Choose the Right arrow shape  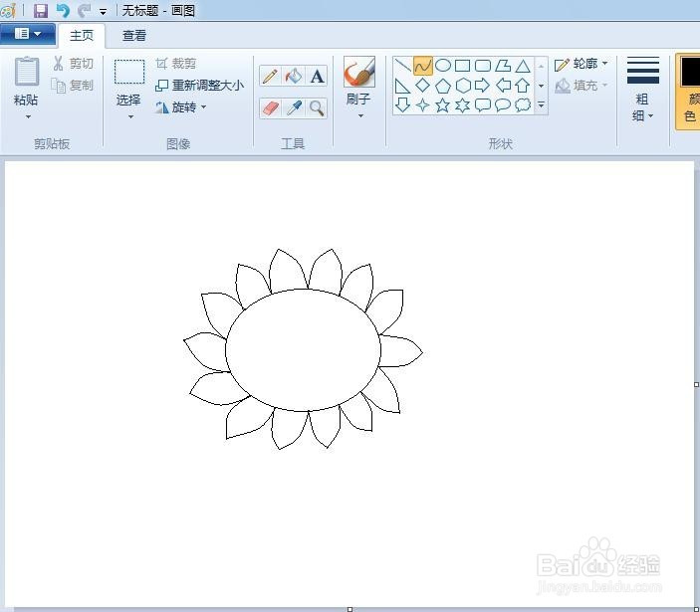pyautogui.click(x=483, y=86)
